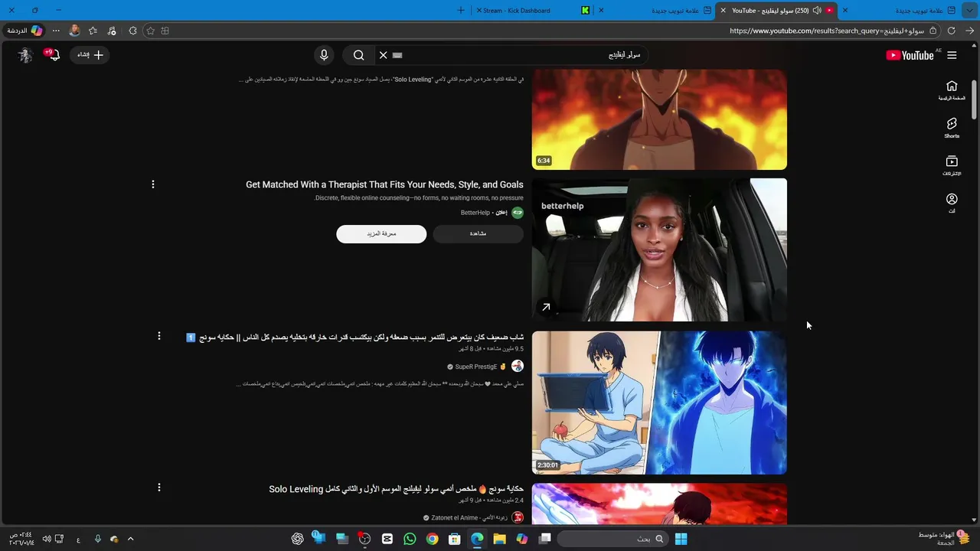Image resolution: width=980 pixels, height=551 pixels.
Task: Reload the page with refresh icon
Action: tap(952, 31)
